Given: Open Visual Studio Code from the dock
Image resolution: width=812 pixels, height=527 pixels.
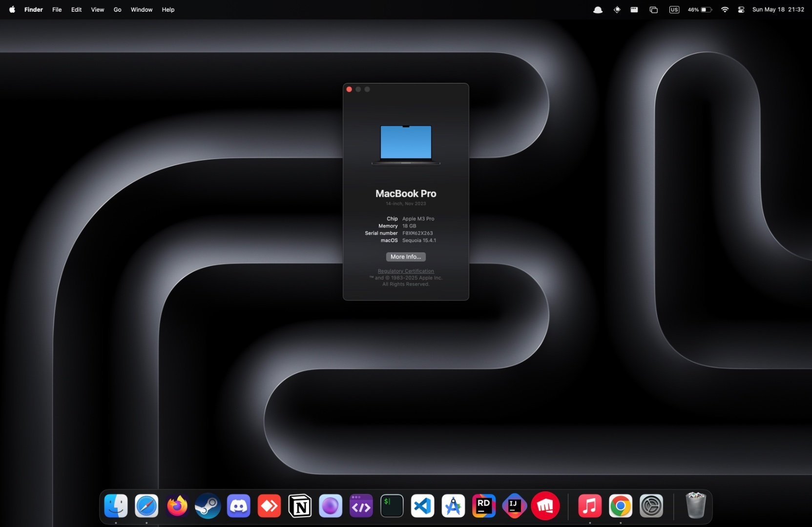Looking at the screenshot, I should pos(422,506).
